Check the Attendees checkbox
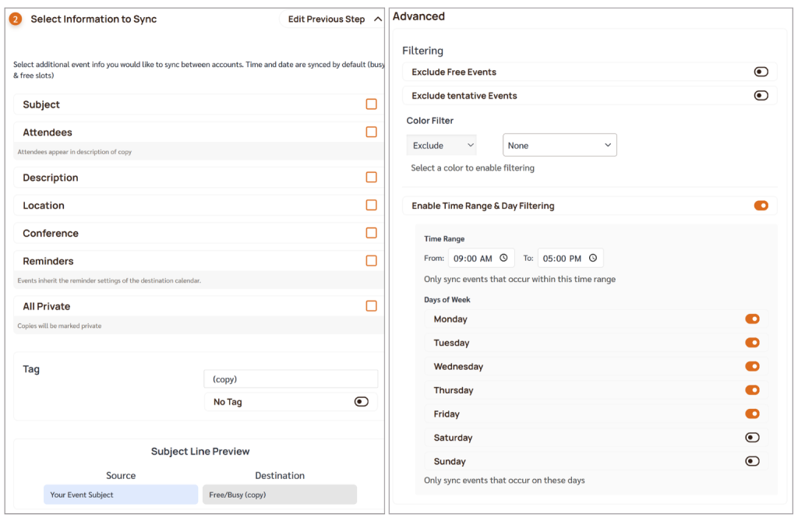 tap(372, 132)
